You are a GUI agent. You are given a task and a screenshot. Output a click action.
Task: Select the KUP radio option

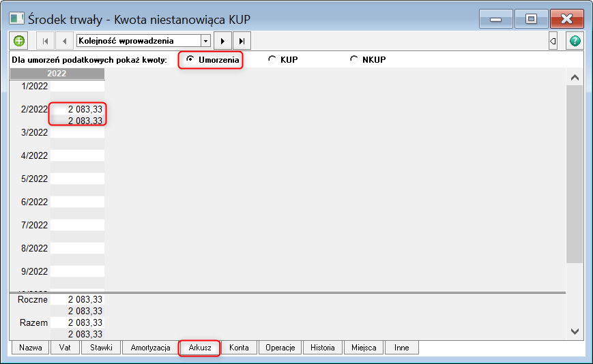(x=283, y=60)
